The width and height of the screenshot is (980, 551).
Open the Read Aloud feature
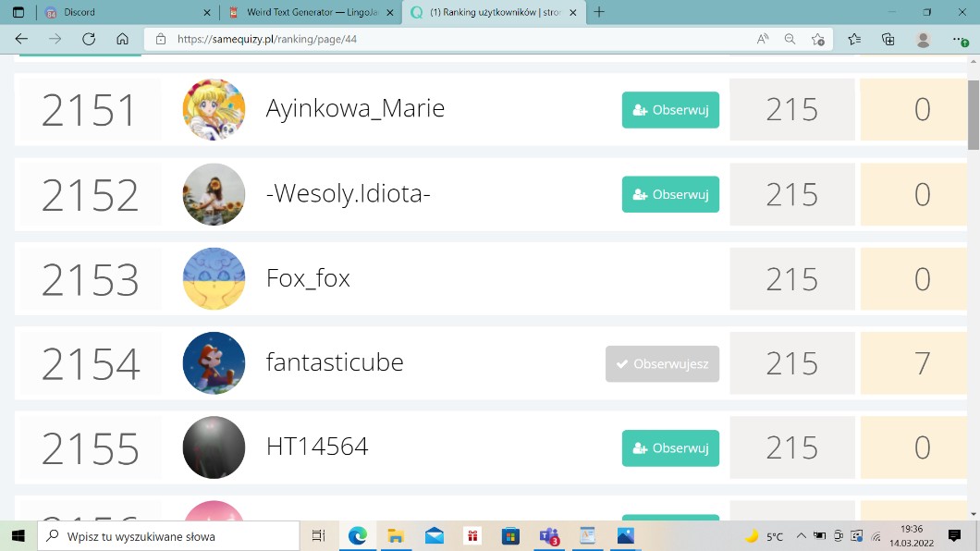pyautogui.click(x=763, y=39)
